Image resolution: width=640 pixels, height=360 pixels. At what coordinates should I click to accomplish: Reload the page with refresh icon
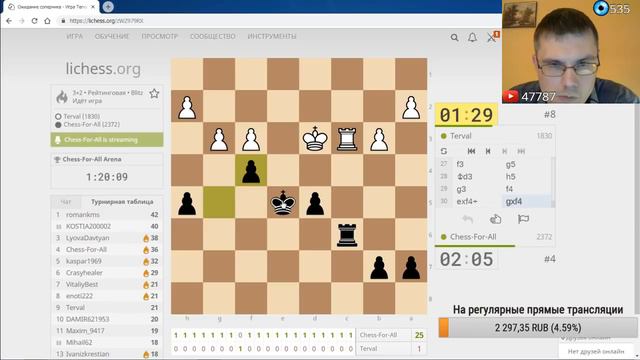click(35, 21)
